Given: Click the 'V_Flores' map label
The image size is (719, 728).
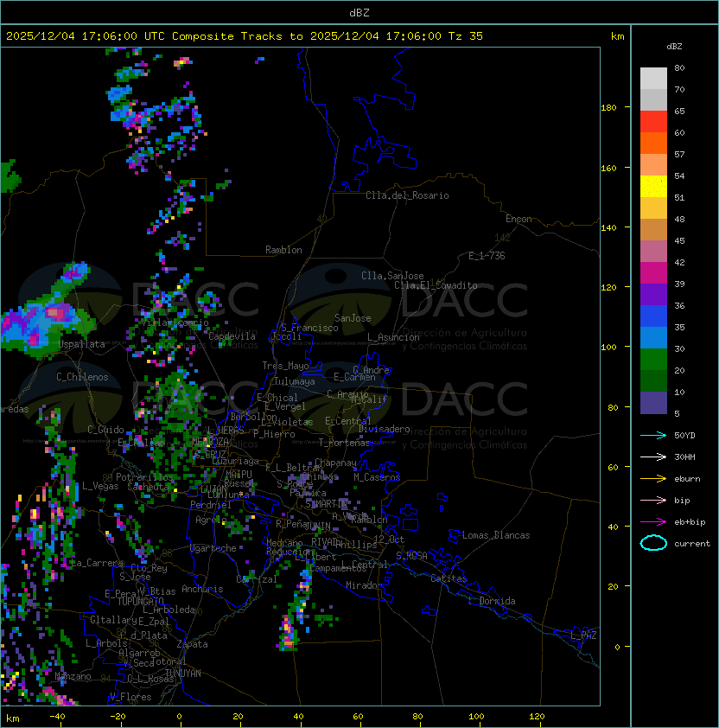Looking at the screenshot, I should (130, 697).
